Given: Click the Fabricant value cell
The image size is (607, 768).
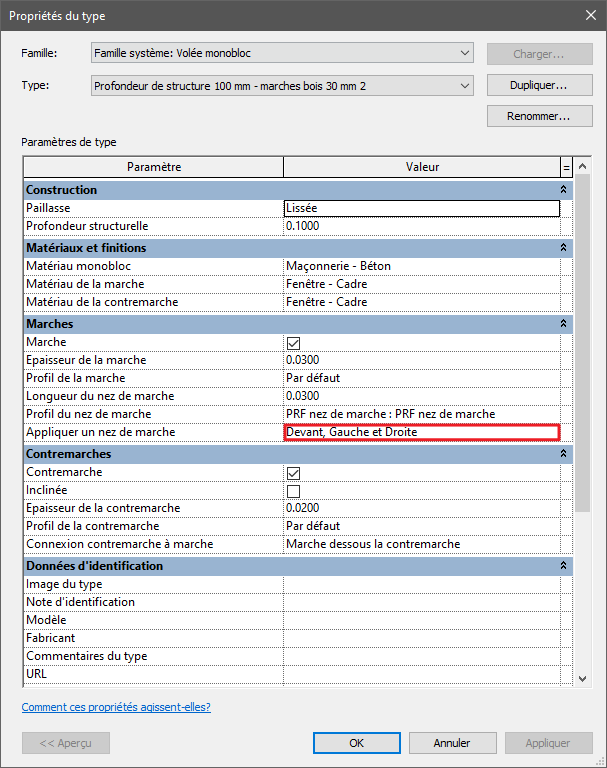Looking at the screenshot, I should (x=422, y=638).
